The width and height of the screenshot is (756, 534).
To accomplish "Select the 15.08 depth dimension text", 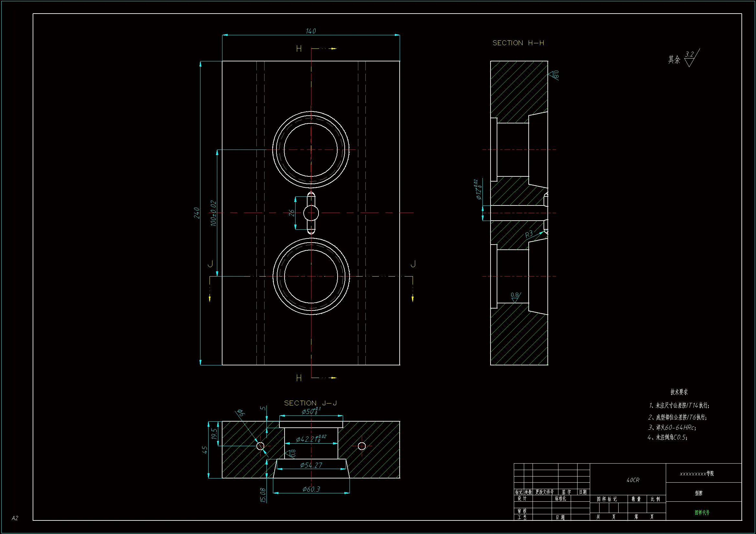I will point(263,495).
